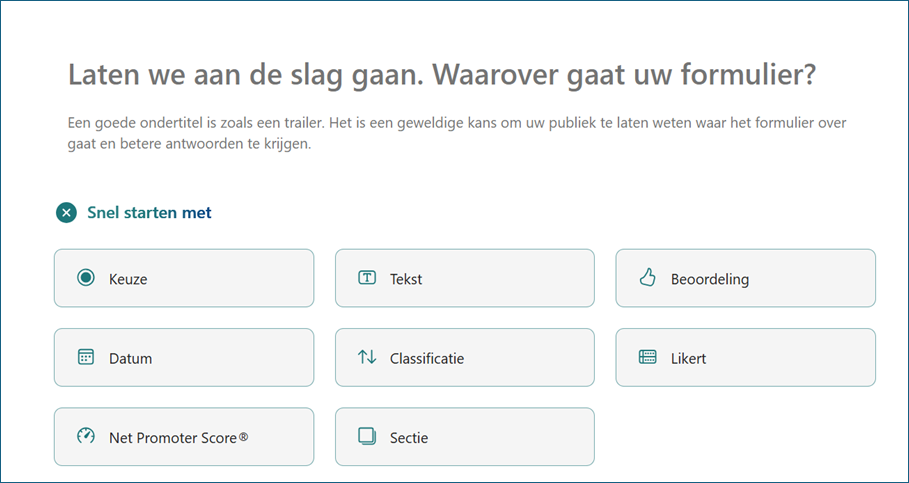Click the Snel starten met label

[150, 213]
